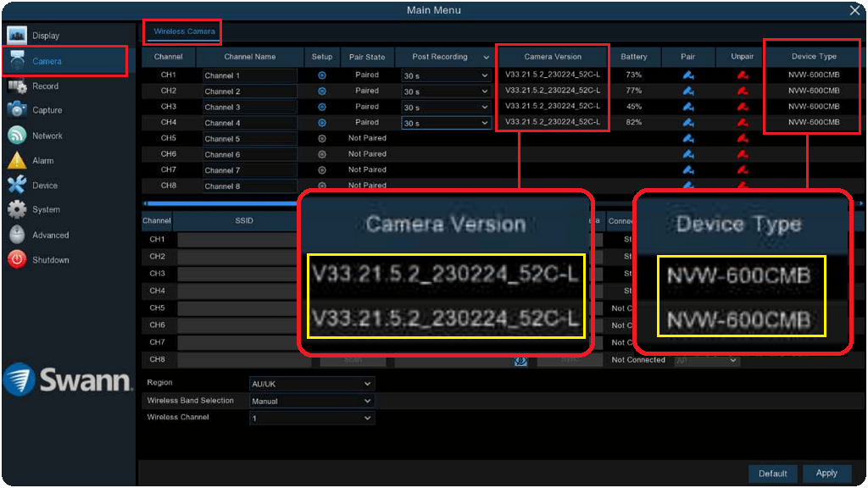Click the Pair icon for CH2
The width and height of the screenshot is (868, 488).
point(687,91)
